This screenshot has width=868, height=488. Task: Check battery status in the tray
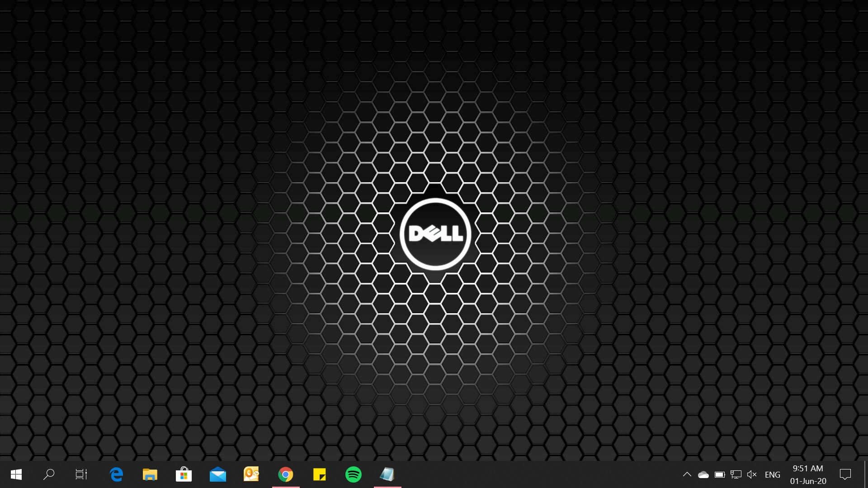[x=720, y=474]
